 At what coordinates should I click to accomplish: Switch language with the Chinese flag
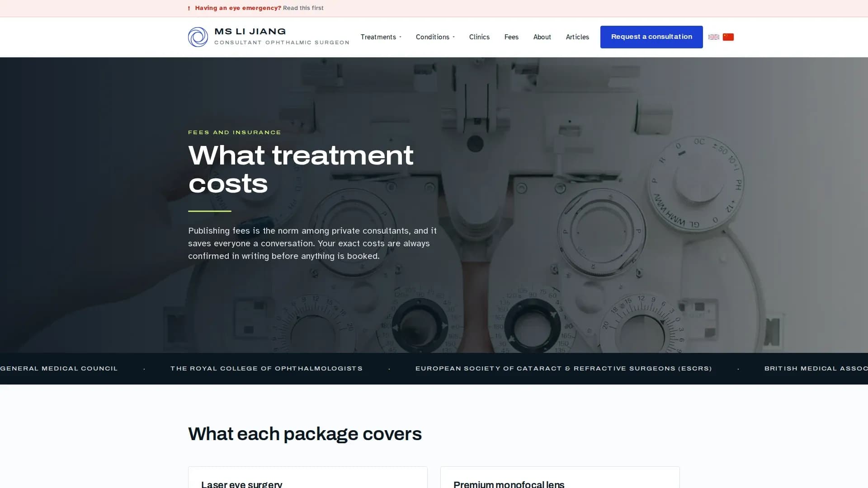728,37
